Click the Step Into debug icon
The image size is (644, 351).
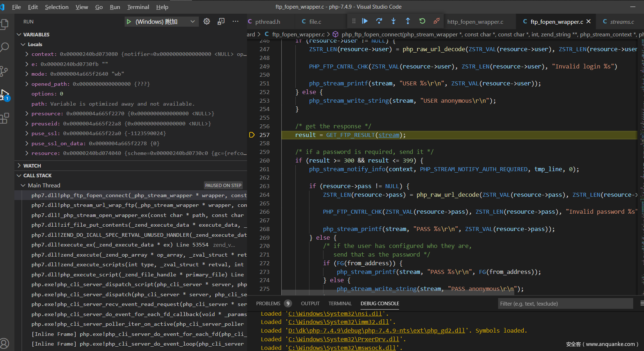[x=393, y=21]
